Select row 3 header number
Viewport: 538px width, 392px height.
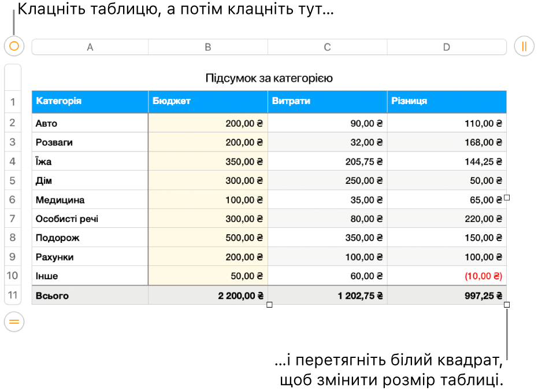[13, 142]
